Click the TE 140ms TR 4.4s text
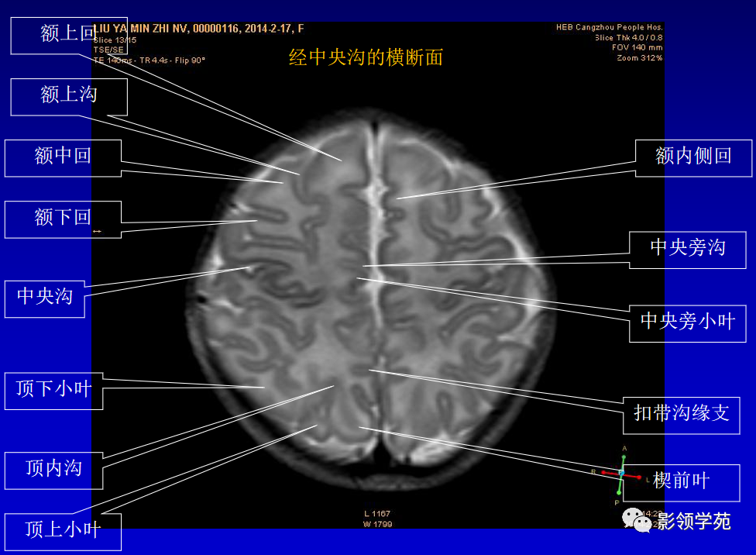756x555 pixels. pos(149,60)
